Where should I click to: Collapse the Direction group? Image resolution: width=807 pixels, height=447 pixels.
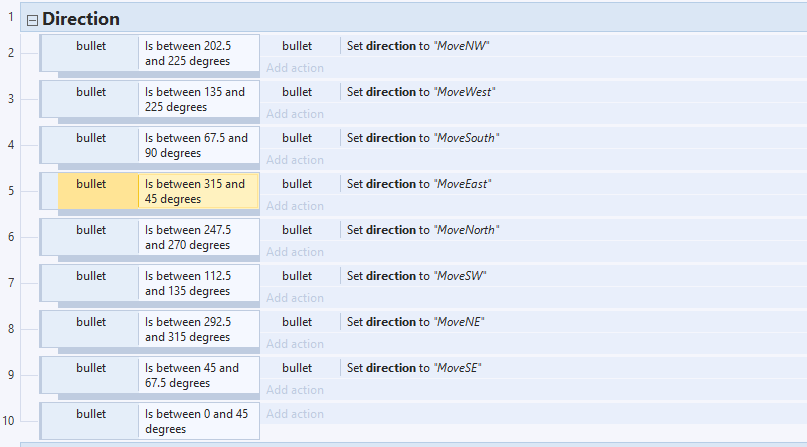(32, 21)
